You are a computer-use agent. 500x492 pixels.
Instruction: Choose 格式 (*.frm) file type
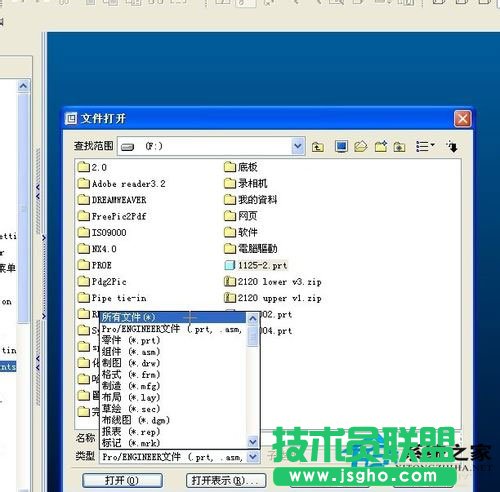[x=173, y=375]
